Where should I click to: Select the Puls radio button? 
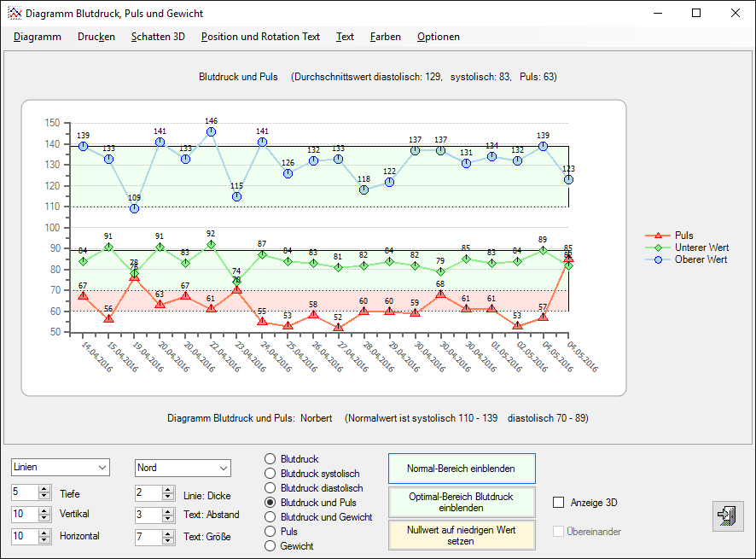coord(270,532)
